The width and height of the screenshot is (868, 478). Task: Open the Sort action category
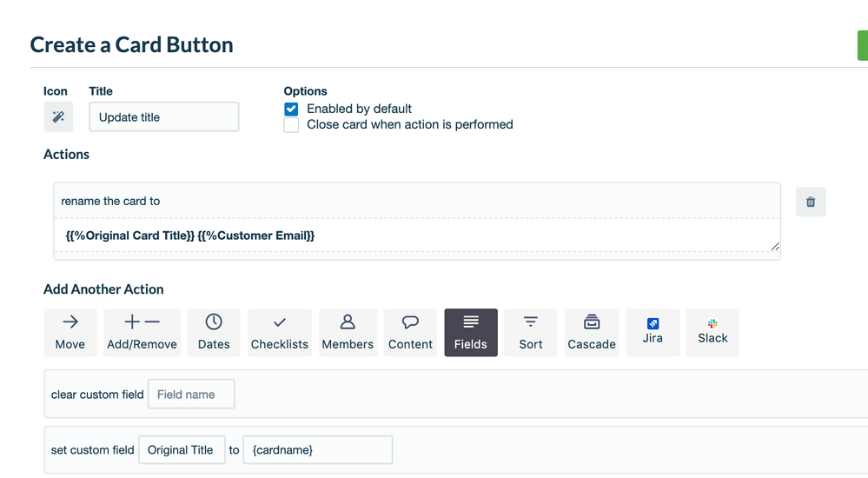[530, 332]
